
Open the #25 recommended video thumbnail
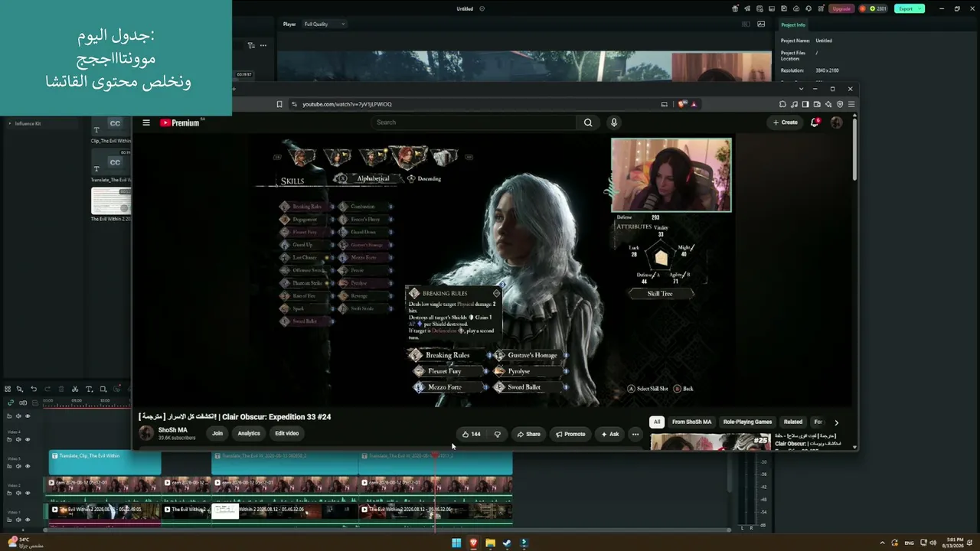pos(710,442)
